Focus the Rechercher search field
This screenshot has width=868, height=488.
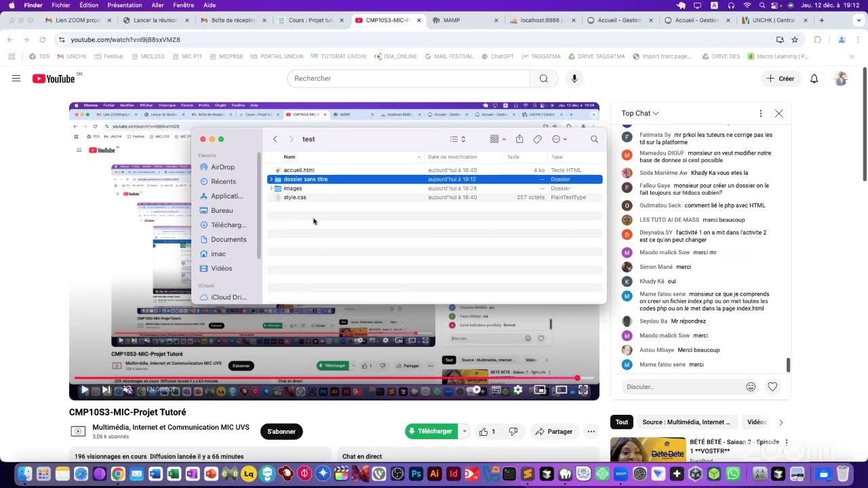click(x=408, y=79)
